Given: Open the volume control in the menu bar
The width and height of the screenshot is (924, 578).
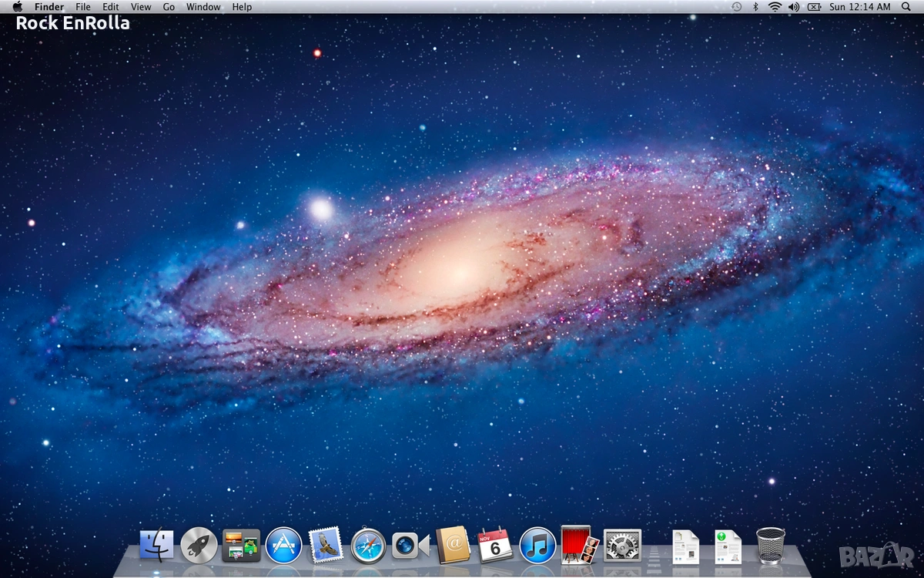Looking at the screenshot, I should click(794, 7).
